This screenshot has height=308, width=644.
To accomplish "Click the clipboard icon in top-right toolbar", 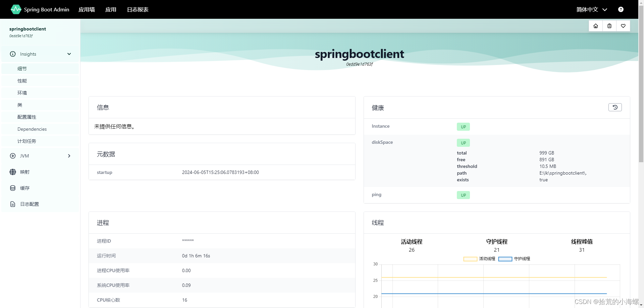I will point(609,26).
